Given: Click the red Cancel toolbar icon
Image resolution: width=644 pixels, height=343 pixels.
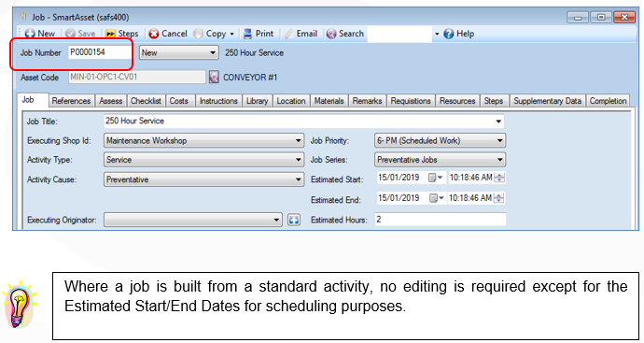Looking at the screenshot, I should (154, 34).
